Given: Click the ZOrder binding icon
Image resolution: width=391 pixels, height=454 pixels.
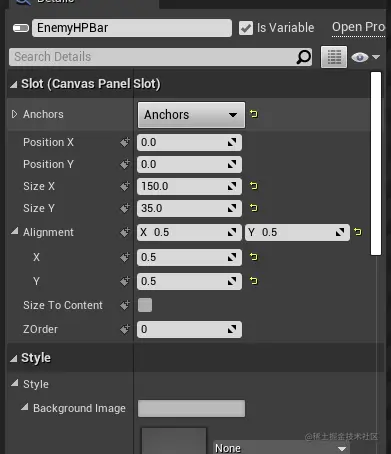Looking at the screenshot, I should tap(125, 329).
